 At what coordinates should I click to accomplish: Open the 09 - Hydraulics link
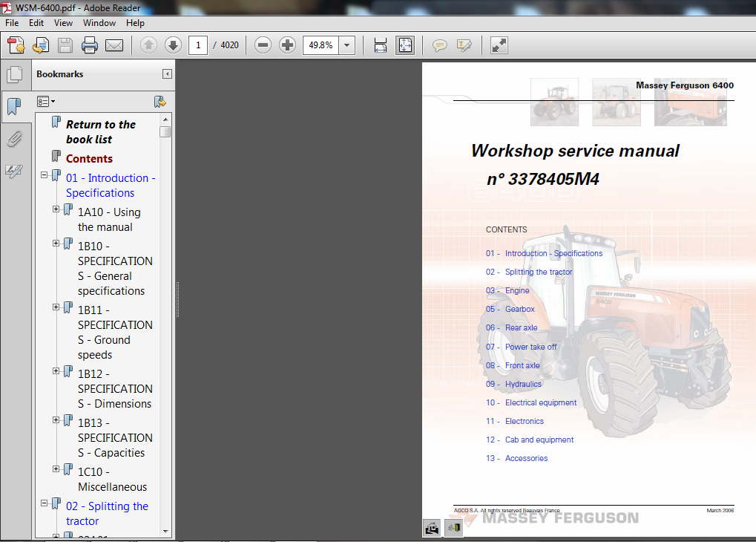click(513, 384)
